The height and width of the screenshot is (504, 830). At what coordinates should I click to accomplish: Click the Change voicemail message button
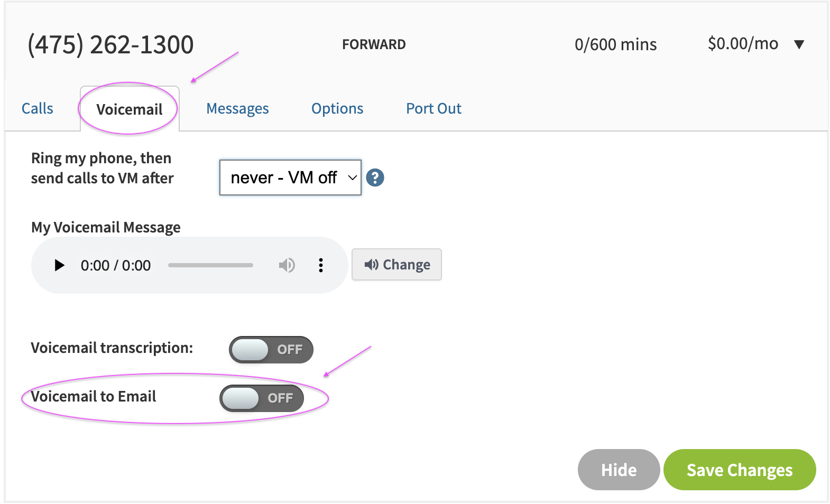tap(396, 264)
